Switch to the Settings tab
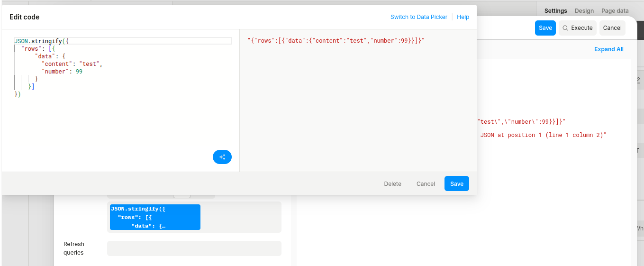The image size is (644, 266). click(555, 11)
